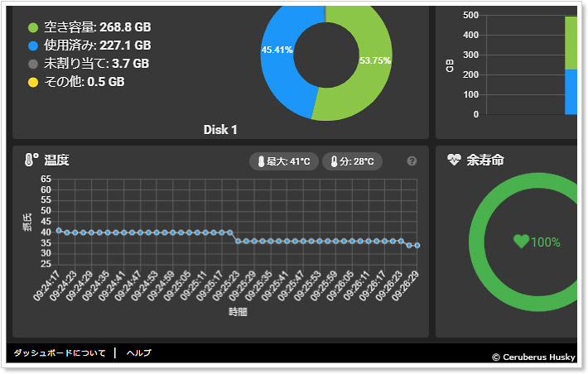The image size is (588, 374).
Task: Click the © Ceruberus Husky footer text
Action: pos(533,357)
